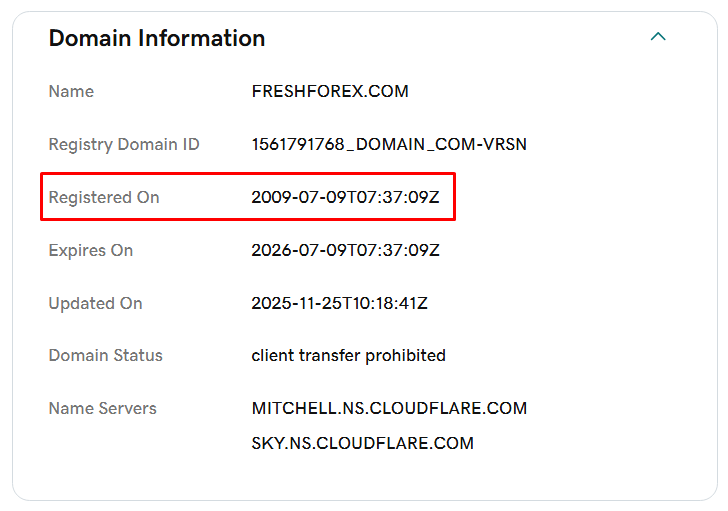The height and width of the screenshot is (511, 728).
Task: Click the MITCHELL.NS.CLOUDFLARE.COM name server
Action: point(389,408)
